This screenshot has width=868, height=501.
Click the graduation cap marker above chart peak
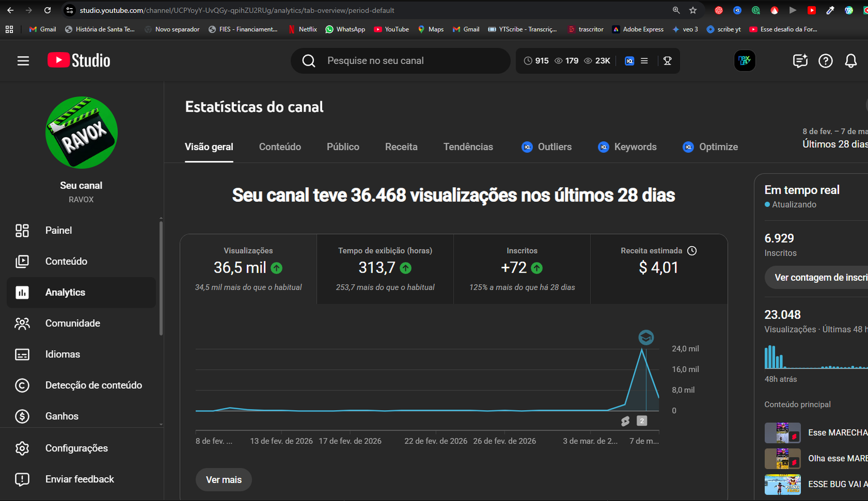tap(646, 337)
